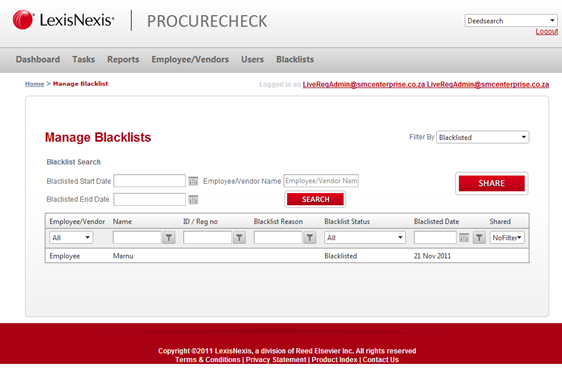
Task: Open the Blacklists menu
Action: point(295,59)
